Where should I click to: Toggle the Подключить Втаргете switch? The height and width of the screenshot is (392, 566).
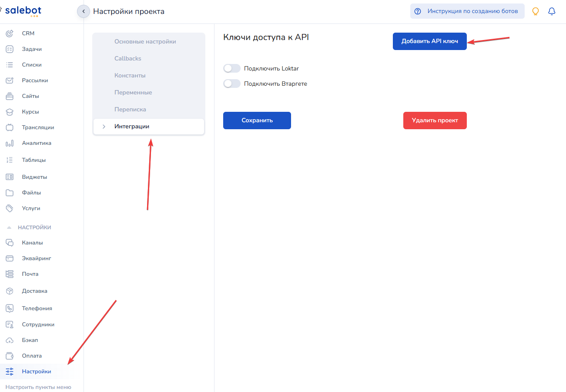tap(231, 84)
